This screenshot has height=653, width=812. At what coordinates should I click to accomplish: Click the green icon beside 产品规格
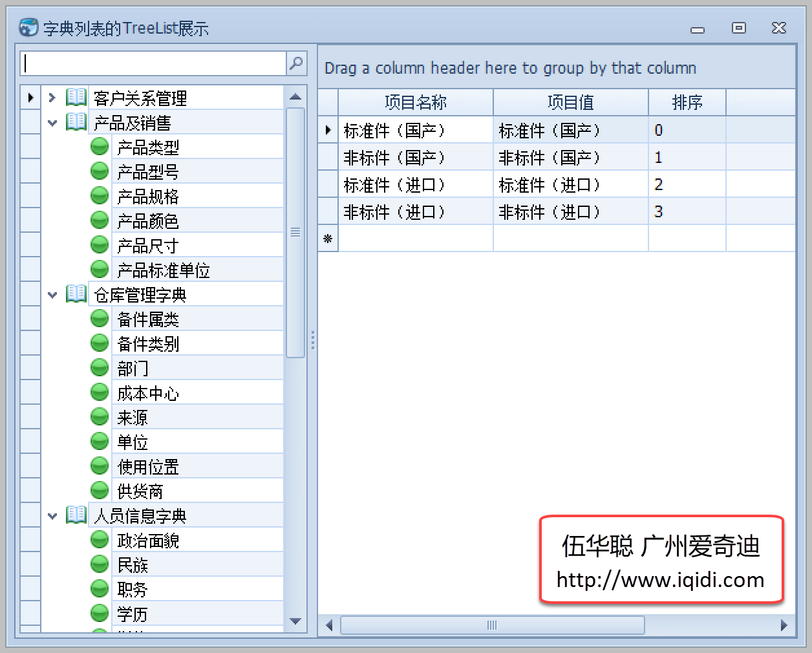click(x=100, y=196)
